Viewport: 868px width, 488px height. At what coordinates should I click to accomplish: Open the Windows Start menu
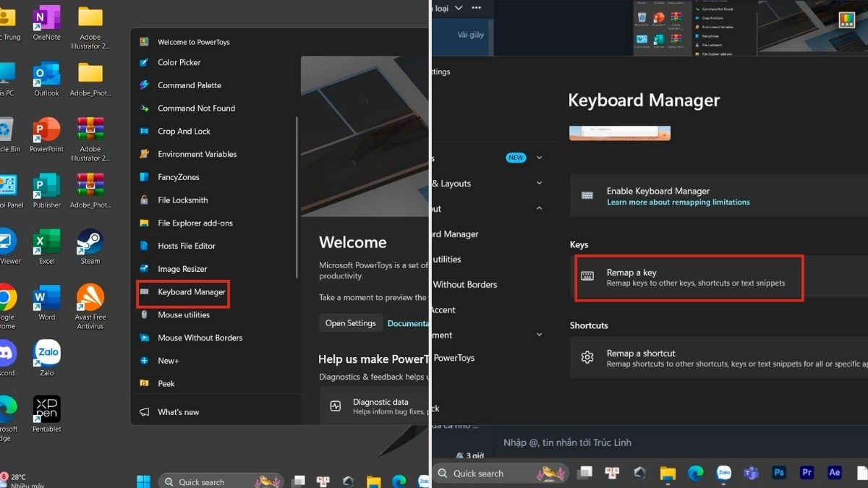tap(144, 481)
